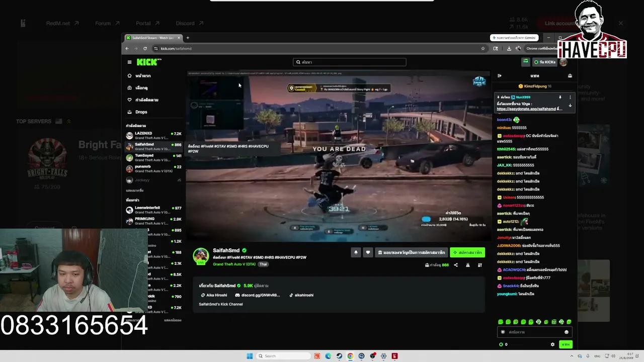
Task: Show hidden system tray icons
Action: pos(573,356)
